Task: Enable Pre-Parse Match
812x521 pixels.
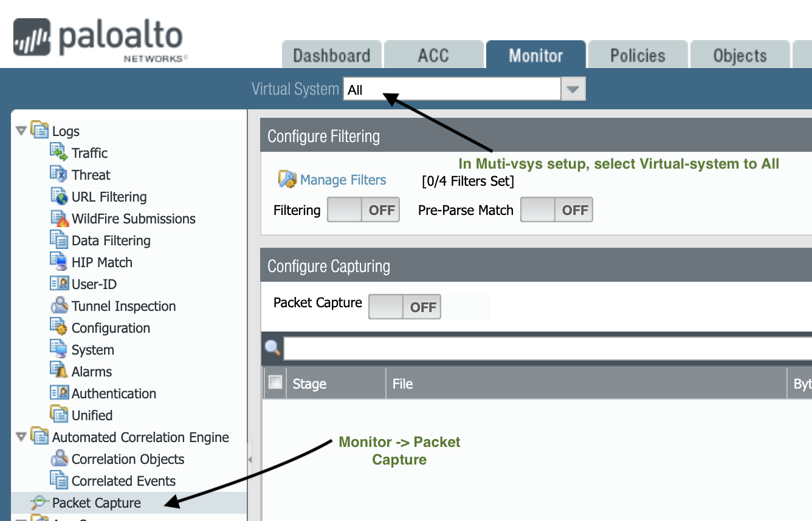Action: click(x=557, y=209)
